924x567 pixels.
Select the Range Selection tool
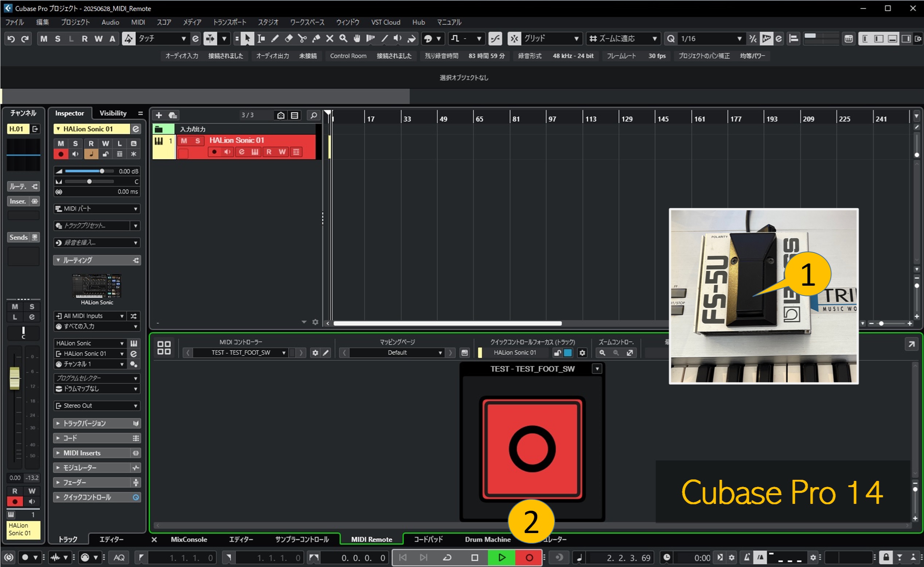point(261,39)
